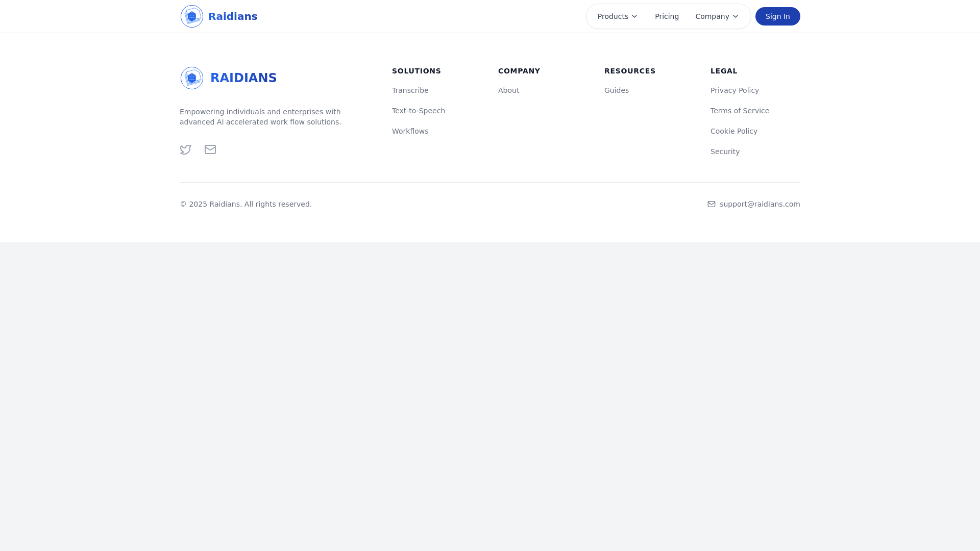980x551 pixels.
Task: Click the Raidians header brand name
Action: coord(233,16)
